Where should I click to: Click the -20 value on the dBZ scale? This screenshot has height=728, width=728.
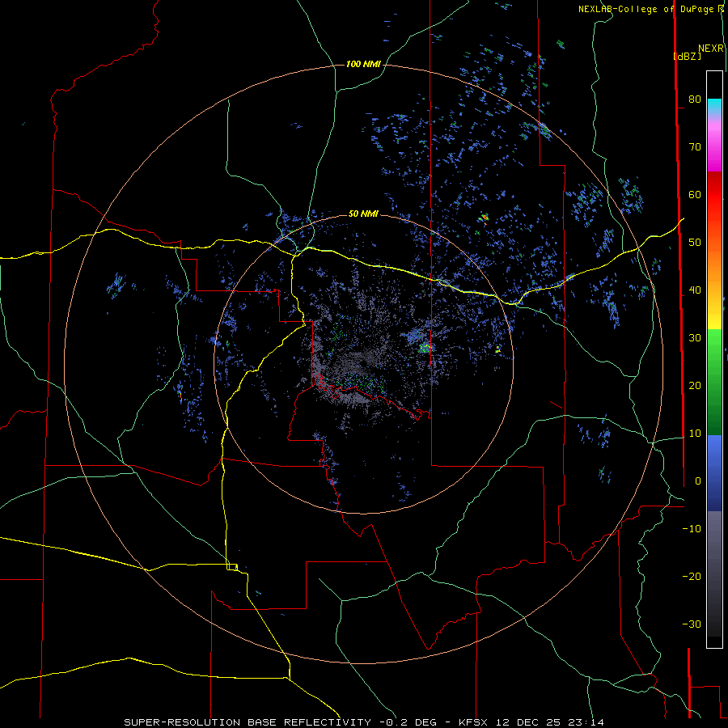pyautogui.click(x=692, y=577)
